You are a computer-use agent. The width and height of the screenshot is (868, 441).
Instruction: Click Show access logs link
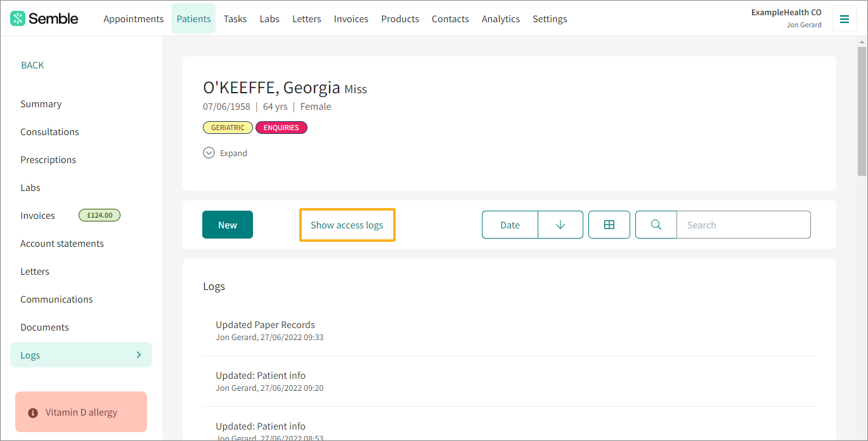[x=347, y=225]
